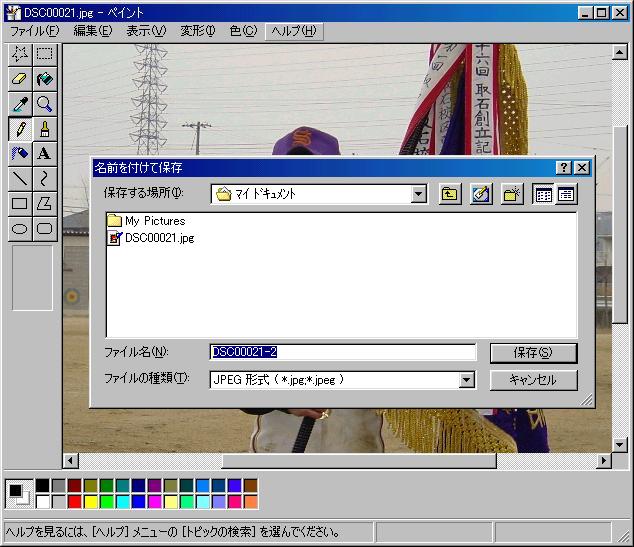
Task: Open the ファイルの種類 file type dropdown
Action: tap(467, 380)
